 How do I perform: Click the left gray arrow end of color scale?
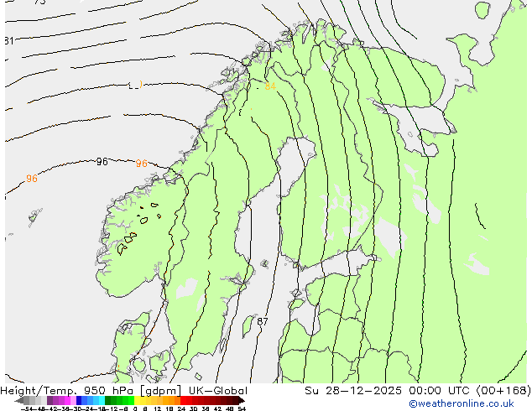[19, 400]
